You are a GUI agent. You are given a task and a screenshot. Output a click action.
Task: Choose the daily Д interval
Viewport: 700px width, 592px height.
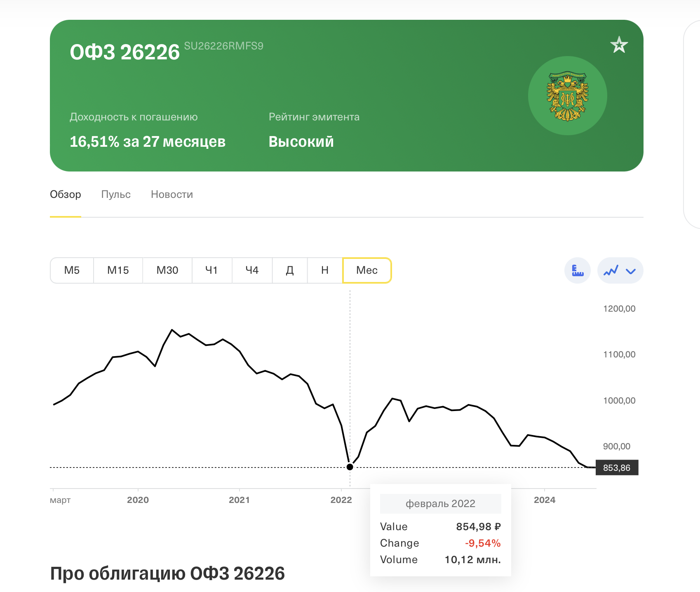[290, 270]
